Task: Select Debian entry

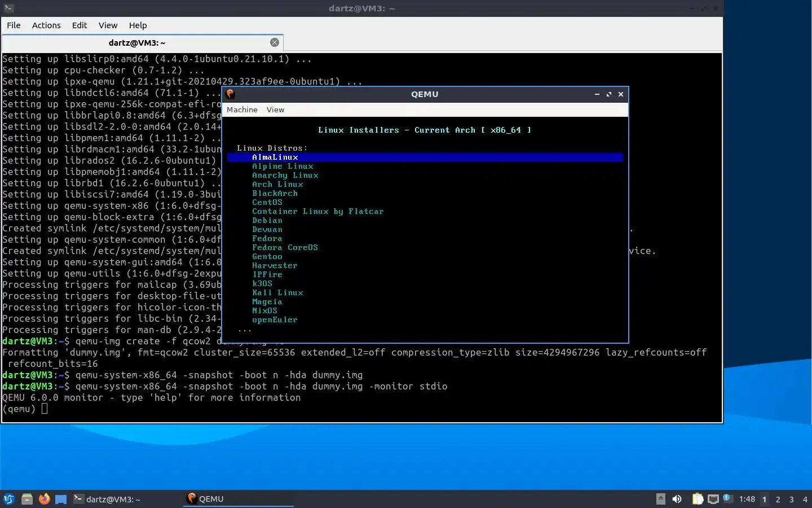Action: (267, 221)
